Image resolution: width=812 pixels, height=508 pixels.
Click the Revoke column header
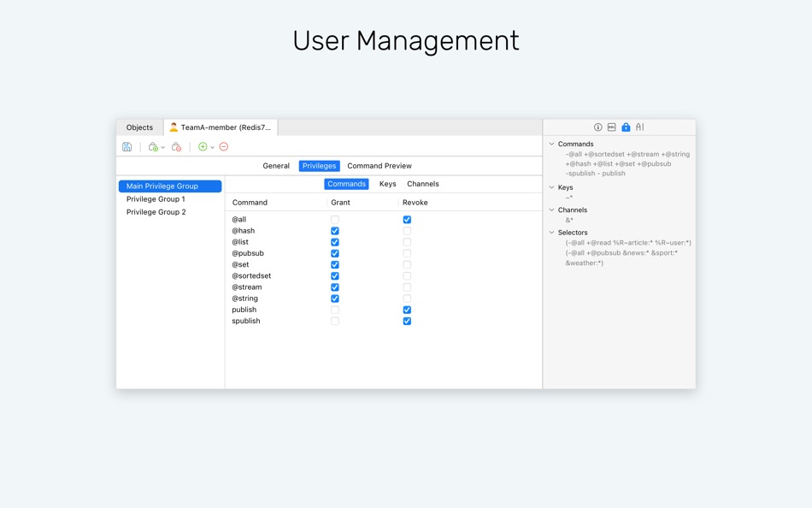(415, 203)
